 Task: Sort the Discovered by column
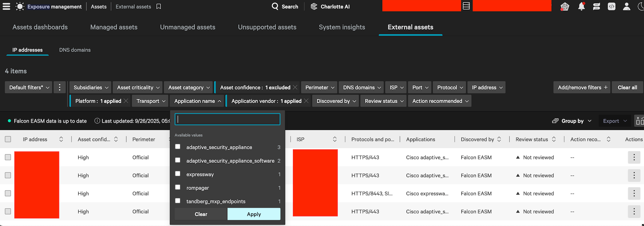[x=499, y=139]
